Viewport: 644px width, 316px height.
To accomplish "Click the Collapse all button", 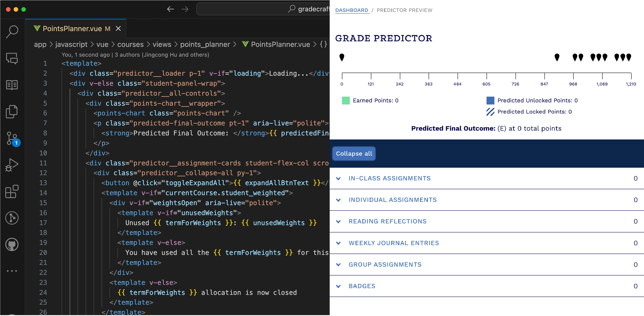I will click(354, 153).
